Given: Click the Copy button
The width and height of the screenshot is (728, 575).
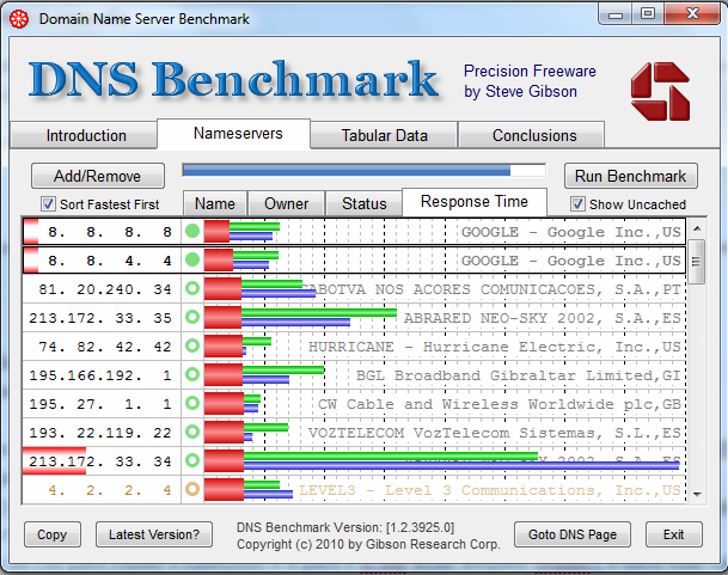Looking at the screenshot, I should (x=52, y=535).
